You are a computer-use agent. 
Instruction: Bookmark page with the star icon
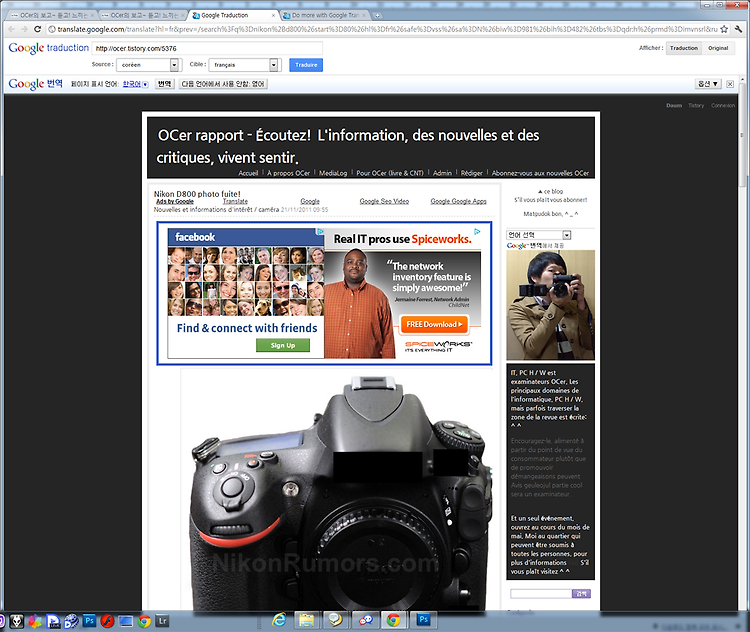tap(724, 29)
